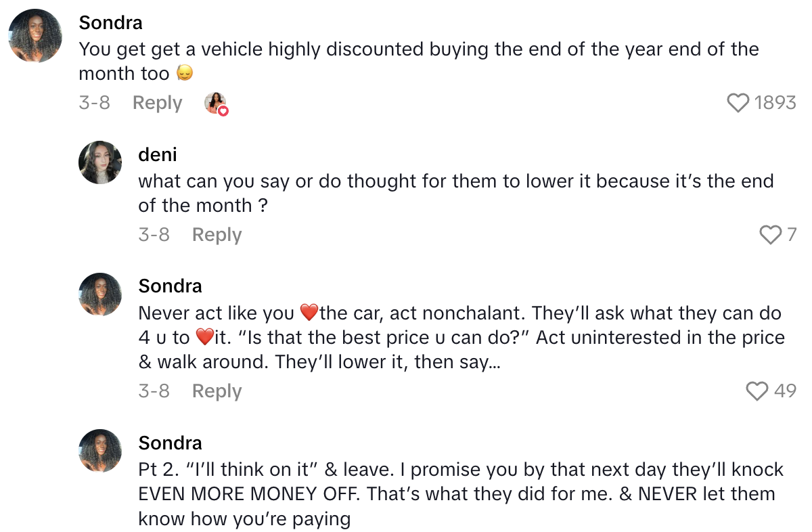Select the username Sondra on the first comment
The height and width of the screenshot is (532, 812).
point(111,22)
